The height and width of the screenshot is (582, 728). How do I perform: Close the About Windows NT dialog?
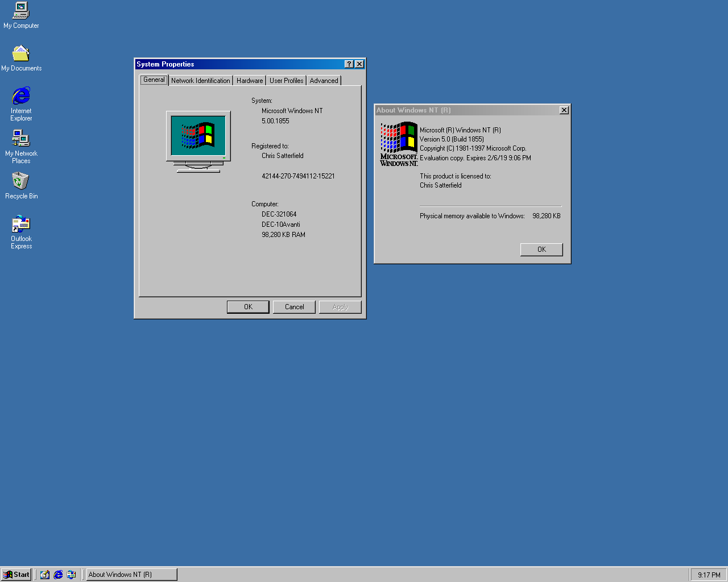pos(564,110)
